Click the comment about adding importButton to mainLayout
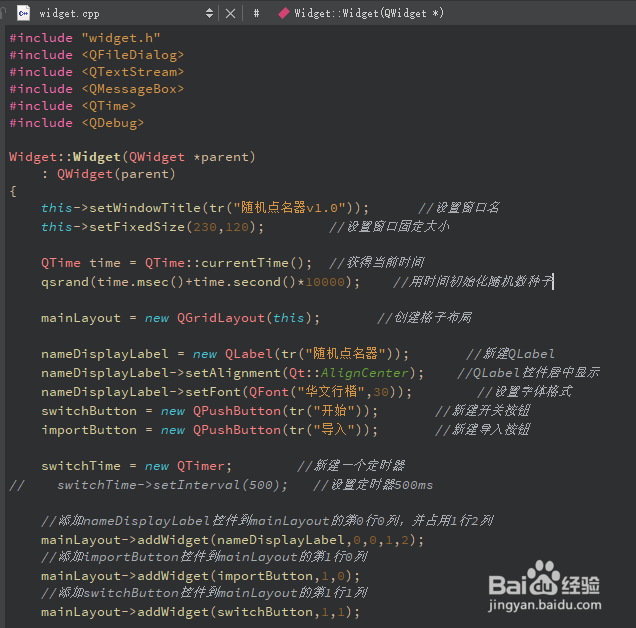The image size is (636, 628). coord(204,557)
